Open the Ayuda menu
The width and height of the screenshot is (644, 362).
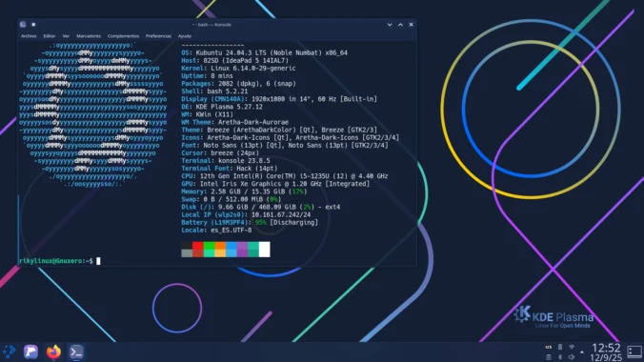[x=185, y=36]
